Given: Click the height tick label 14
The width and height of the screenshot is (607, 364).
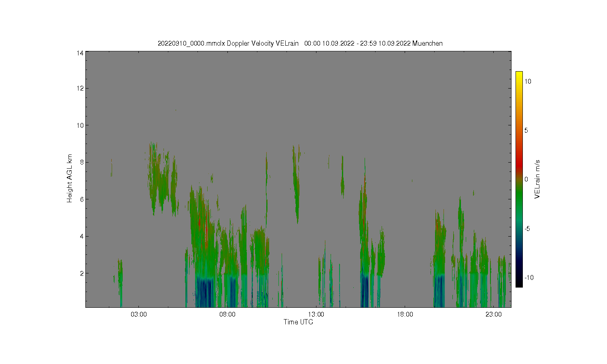Looking at the screenshot, I should [80, 53].
